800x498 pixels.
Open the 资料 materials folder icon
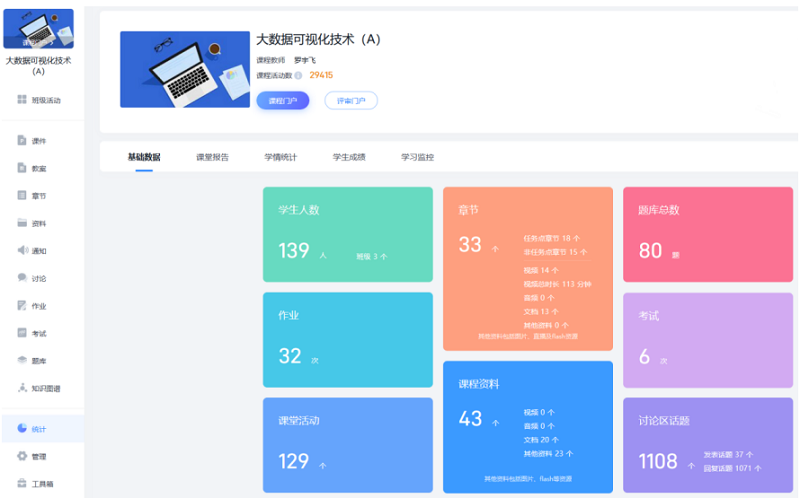pos(22,223)
